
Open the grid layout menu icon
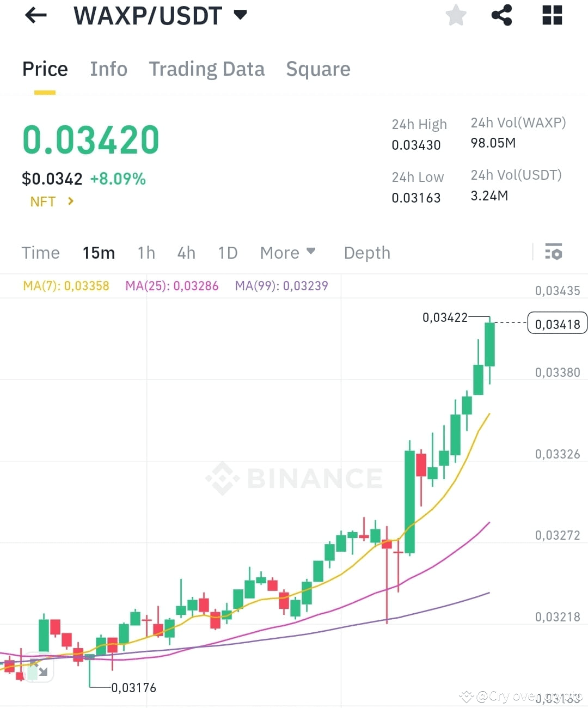coord(552,15)
